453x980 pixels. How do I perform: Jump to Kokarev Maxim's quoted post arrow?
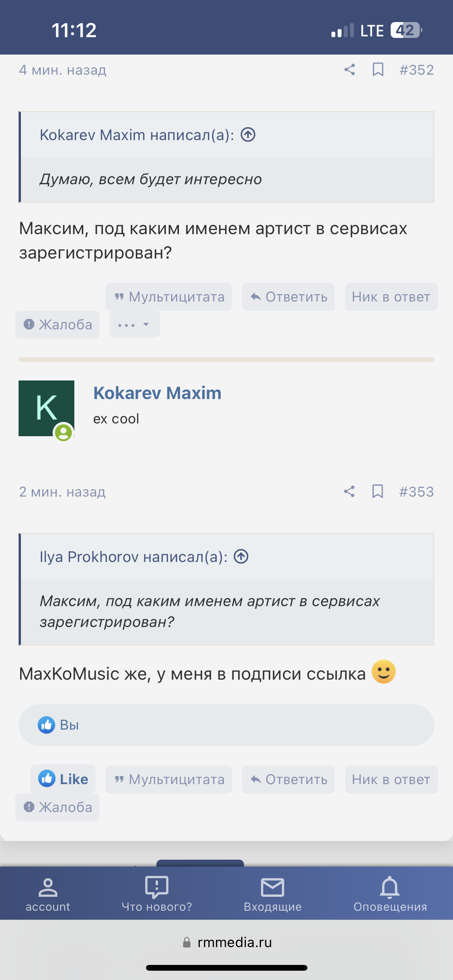[x=248, y=135]
